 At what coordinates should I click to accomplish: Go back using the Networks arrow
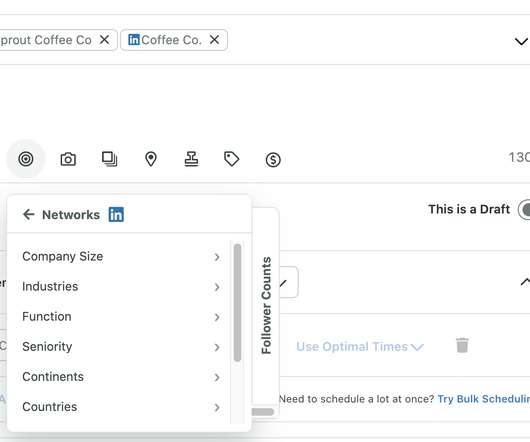pos(29,214)
